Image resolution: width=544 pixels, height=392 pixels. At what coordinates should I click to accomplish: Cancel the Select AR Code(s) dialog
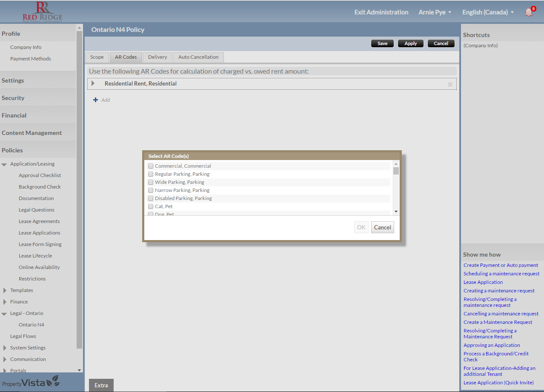[382, 227]
